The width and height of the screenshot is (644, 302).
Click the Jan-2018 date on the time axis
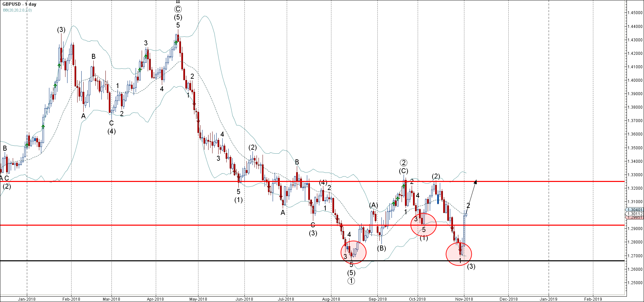27,299
